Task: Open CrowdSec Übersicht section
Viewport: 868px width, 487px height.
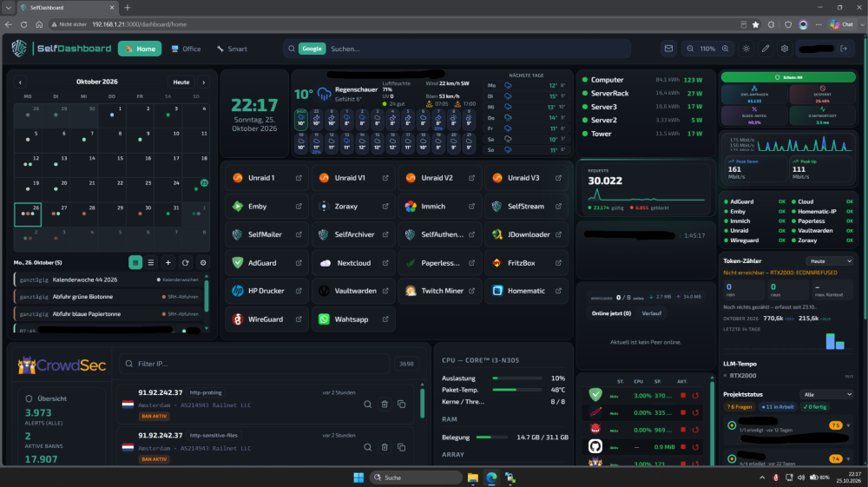Action: (46, 398)
